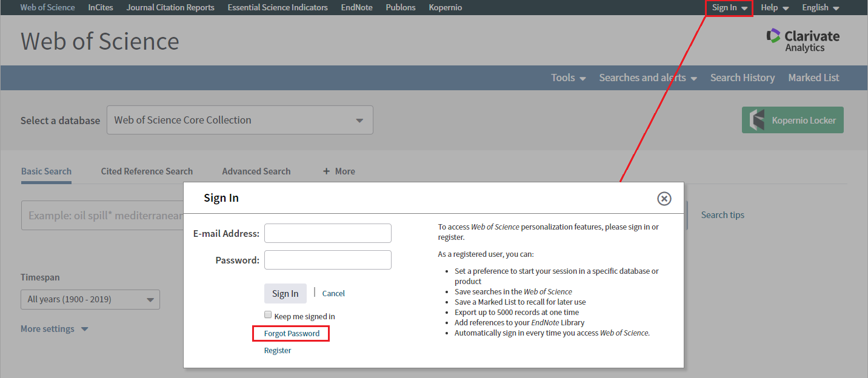Viewport: 868px width, 378px height.
Task: Dismiss the Sign In dialog with the X
Action: click(664, 198)
